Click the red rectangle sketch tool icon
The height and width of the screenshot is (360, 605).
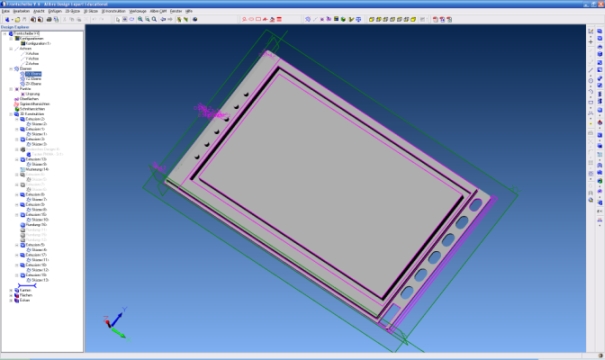(x=258, y=19)
